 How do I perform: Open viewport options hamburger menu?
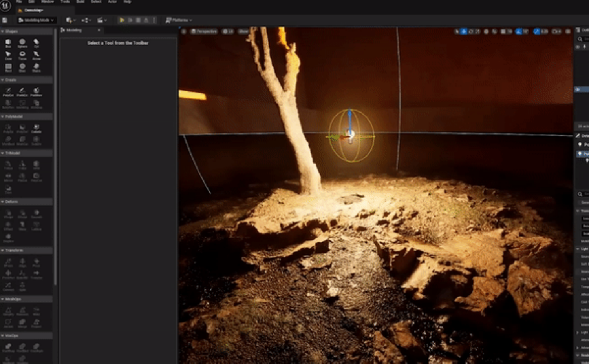[184, 31]
